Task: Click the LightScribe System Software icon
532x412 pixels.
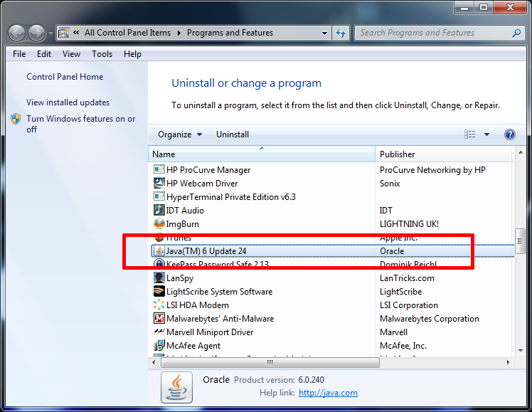Action: pyautogui.click(x=159, y=291)
